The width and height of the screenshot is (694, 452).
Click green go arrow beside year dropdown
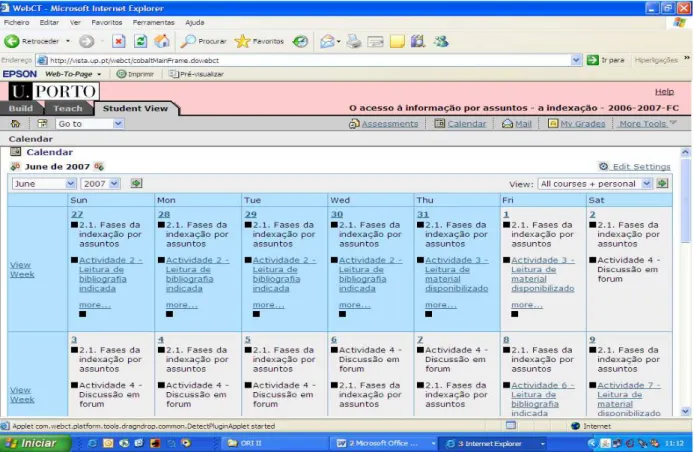tap(136, 183)
